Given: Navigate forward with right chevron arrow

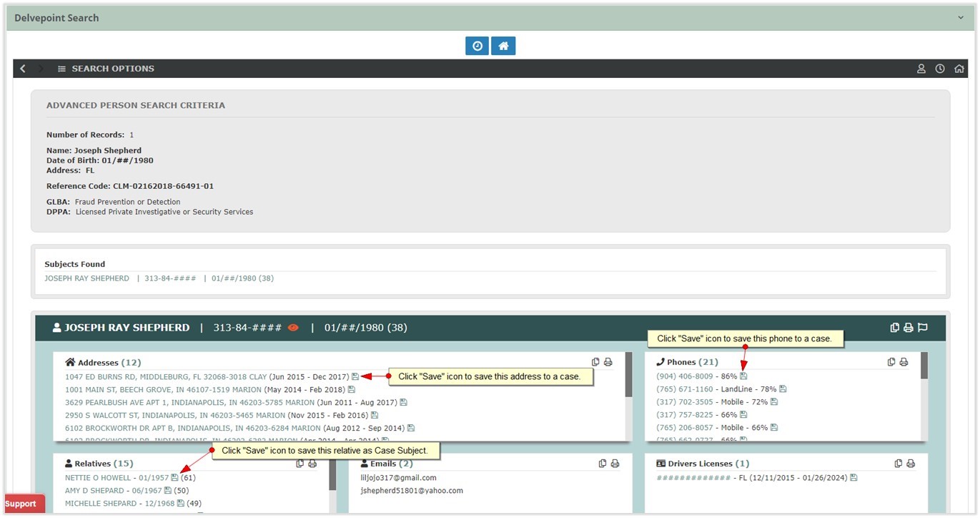Looking at the screenshot, I should coord(41,69).
